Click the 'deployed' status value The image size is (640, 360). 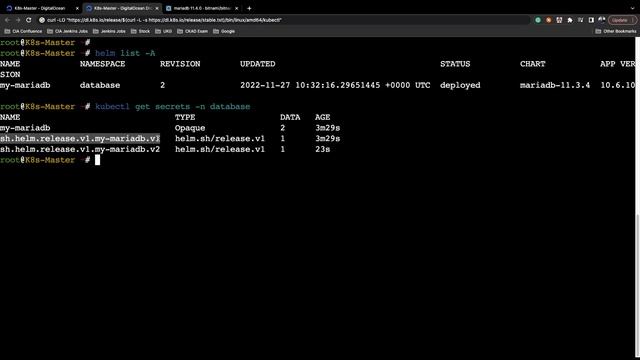[460, 85]
